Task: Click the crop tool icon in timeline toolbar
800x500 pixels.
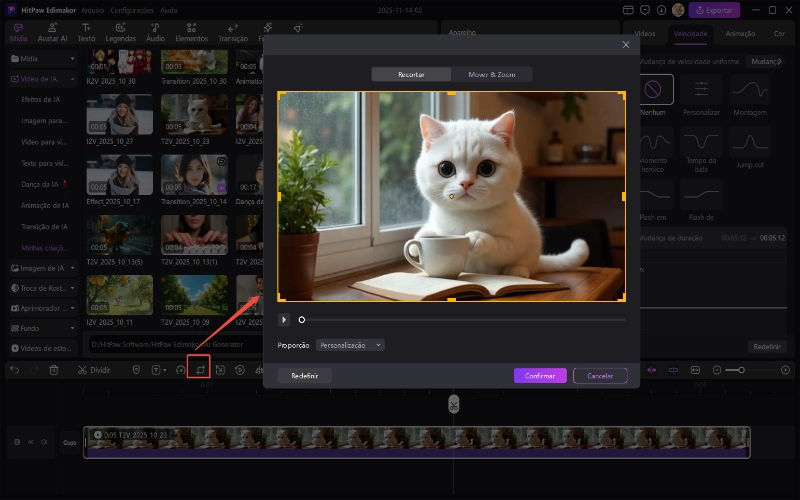Action: (200, 369)
